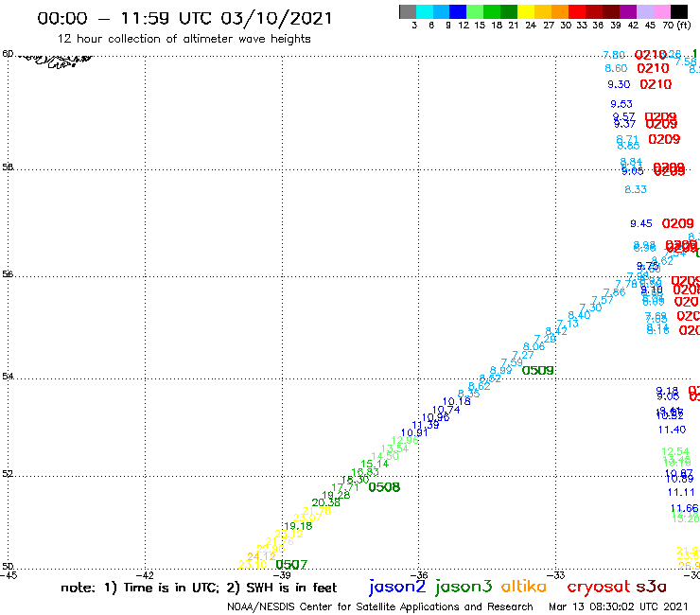Viewport: 700px width, 615px height.
Task: Click the NOAA/NESDIS credit line
Action: point(380,607)
